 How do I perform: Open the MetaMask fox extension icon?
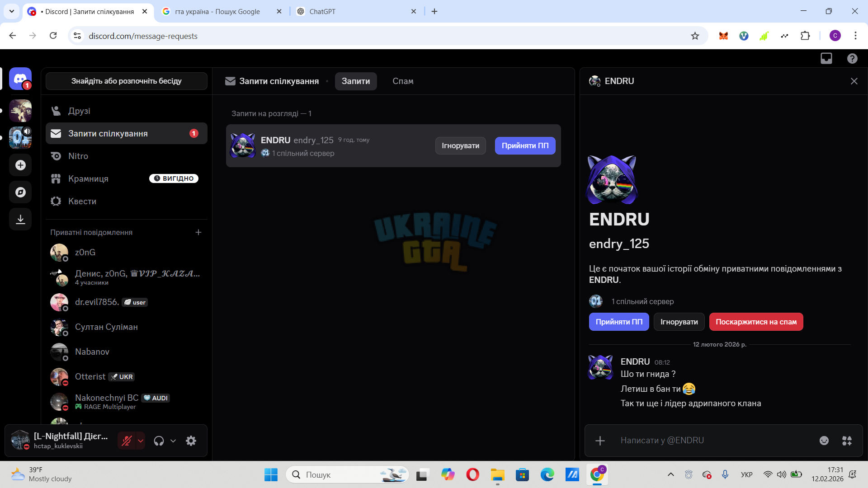723,36
